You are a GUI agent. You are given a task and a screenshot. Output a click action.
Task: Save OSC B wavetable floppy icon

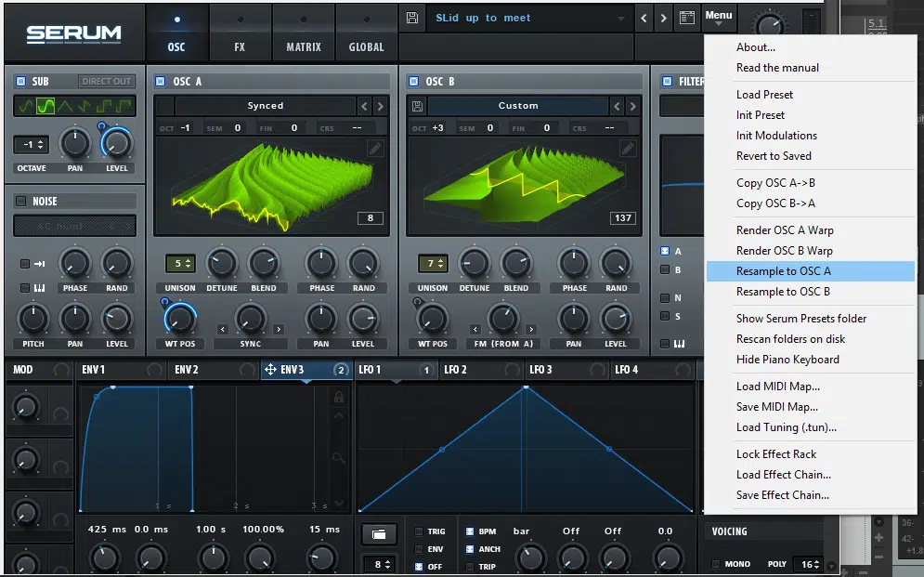417,106
